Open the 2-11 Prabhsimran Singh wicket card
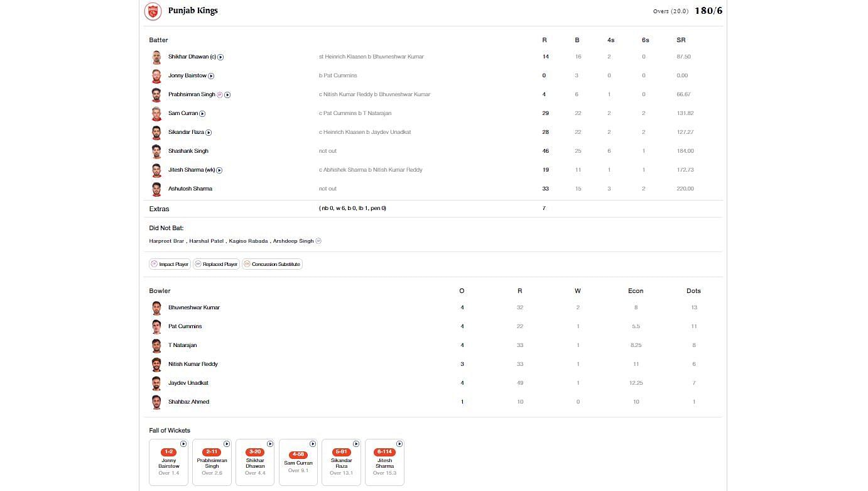This screenshot has width=868, height=491. coord(212,462)
